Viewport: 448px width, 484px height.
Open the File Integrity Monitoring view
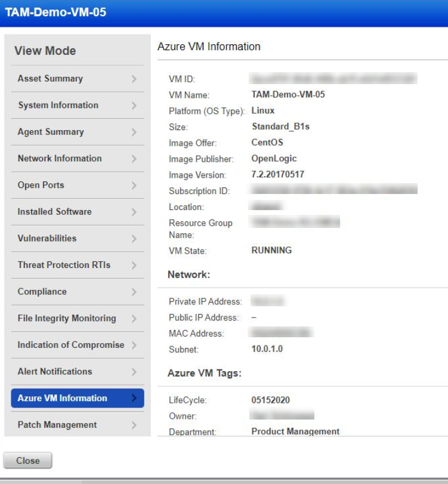point(78,318)
